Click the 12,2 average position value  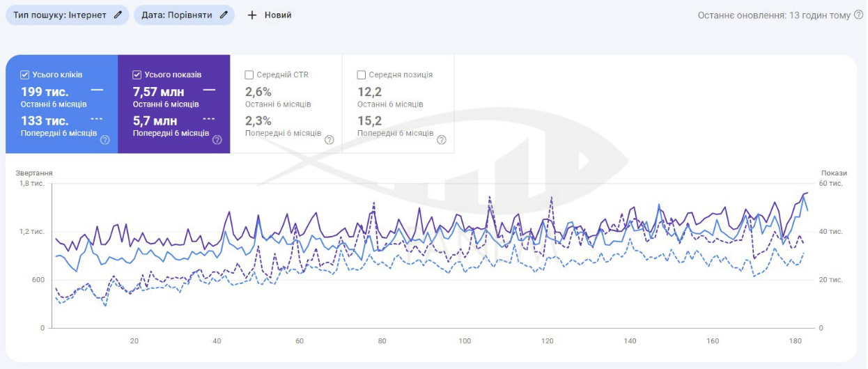click(369, 92)
